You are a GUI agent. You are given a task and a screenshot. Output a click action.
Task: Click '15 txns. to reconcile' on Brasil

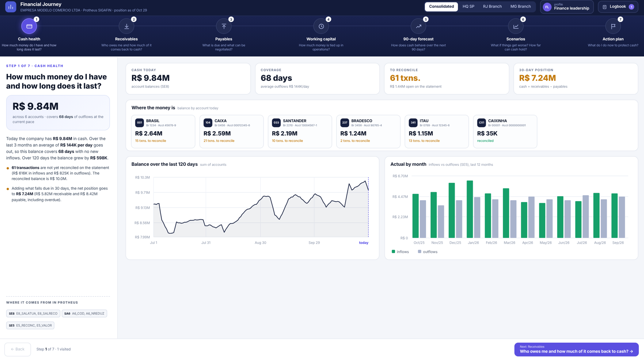point(150,141)
